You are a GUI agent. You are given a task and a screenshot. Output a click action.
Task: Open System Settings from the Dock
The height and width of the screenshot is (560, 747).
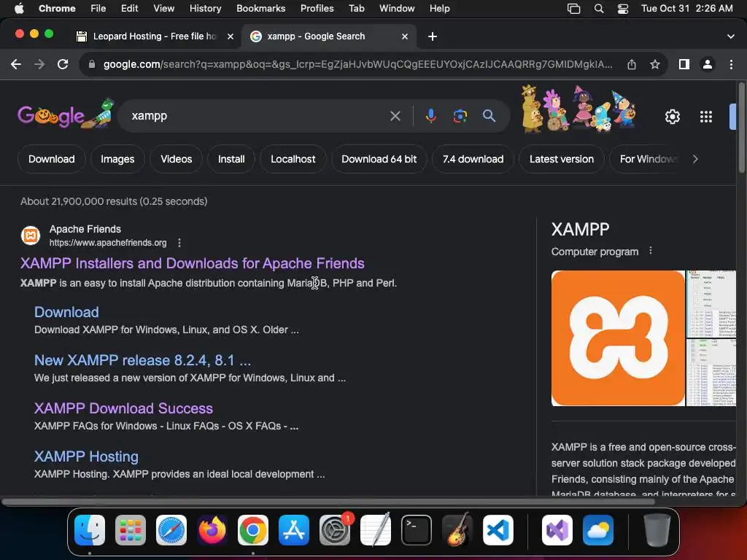[334, 530]
